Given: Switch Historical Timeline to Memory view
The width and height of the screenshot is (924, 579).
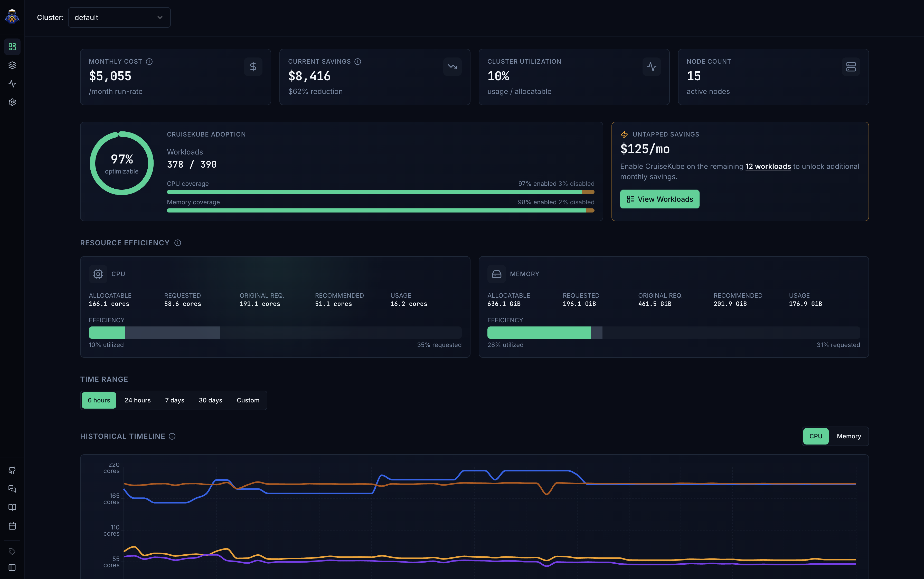Looking at the screenshot, I should [849, 436].
